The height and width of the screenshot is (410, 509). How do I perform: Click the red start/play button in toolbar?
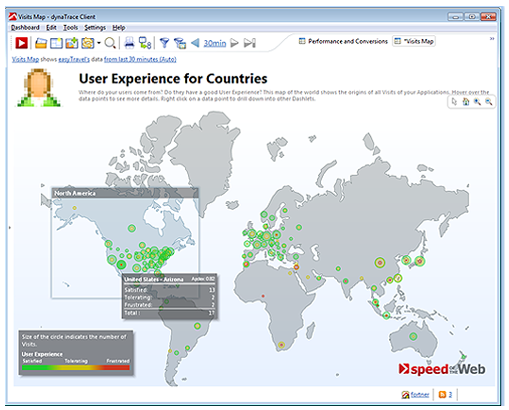(21, 43)
